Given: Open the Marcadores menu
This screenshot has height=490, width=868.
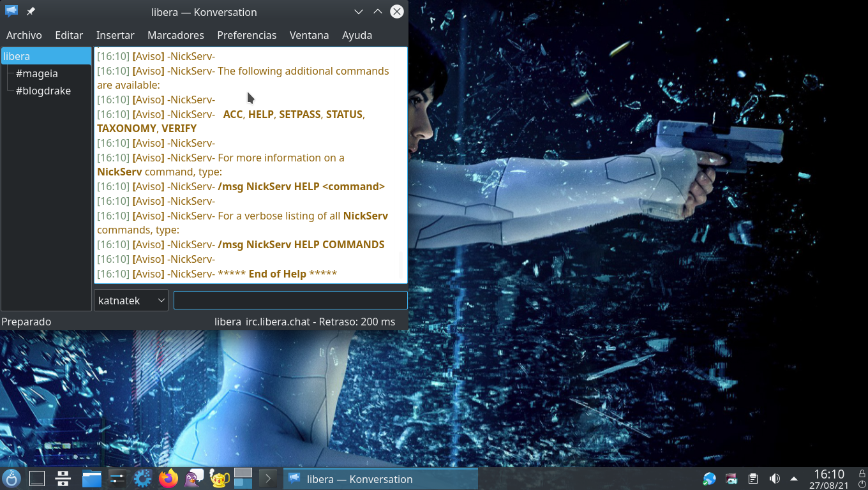Looking at the screenshot, I should pyautogui.click(x=176, y=35).
